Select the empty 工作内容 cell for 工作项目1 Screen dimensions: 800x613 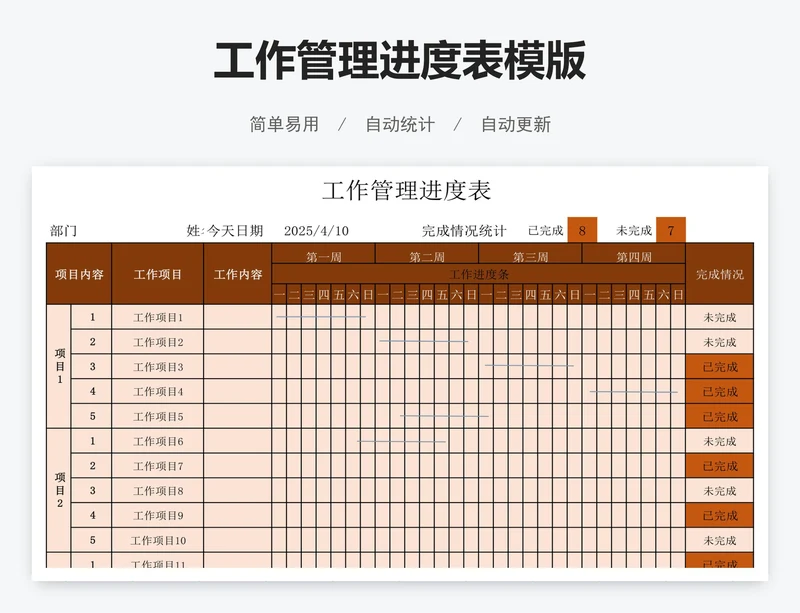tap(238, 317)
